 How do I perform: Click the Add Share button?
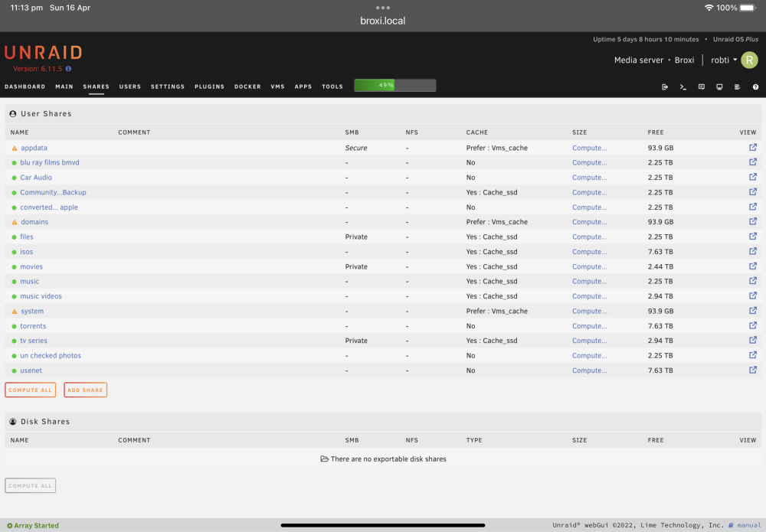pos(86,390)
